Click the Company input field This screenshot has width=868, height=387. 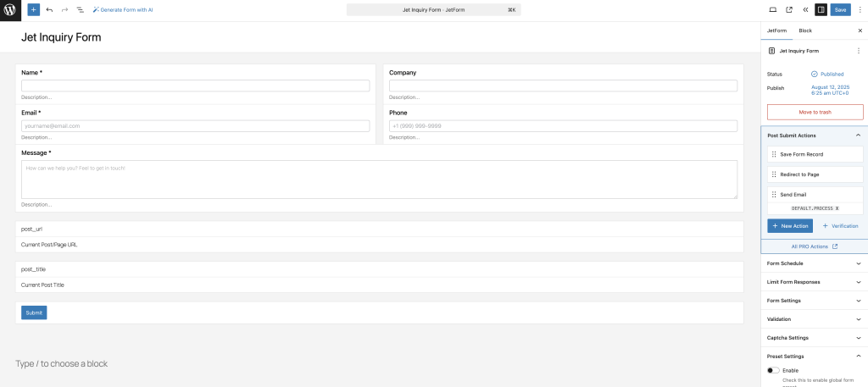[563, 86]
